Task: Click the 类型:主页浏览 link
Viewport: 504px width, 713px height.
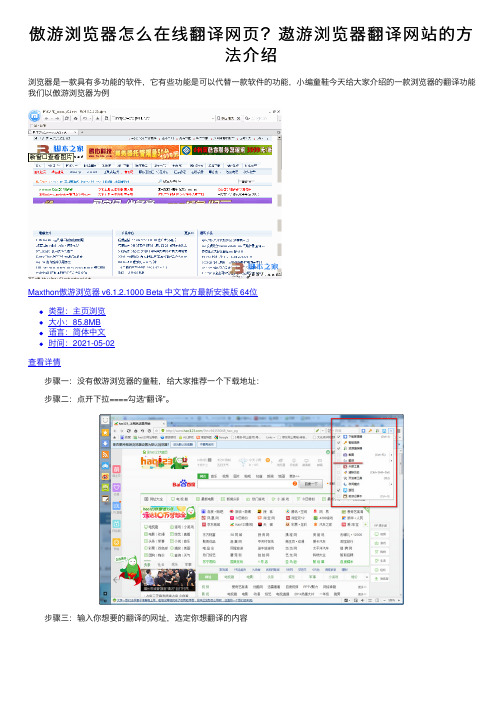Action: [x=77, y=311]
